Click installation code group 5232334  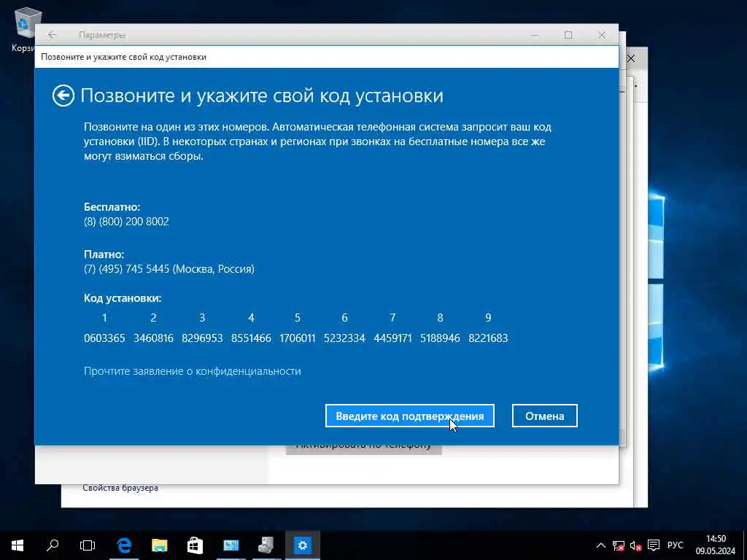(x=344, y=338)
